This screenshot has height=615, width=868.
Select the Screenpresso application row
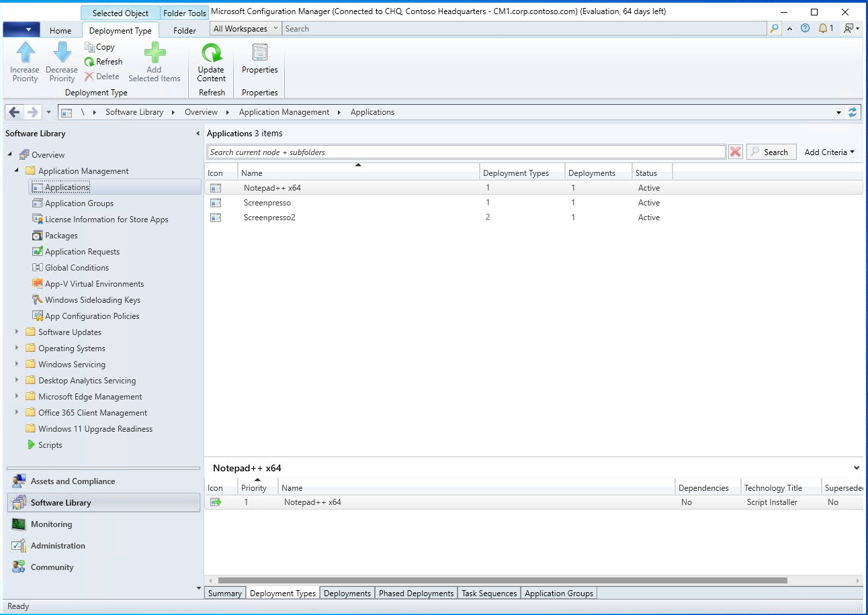(533, 203)
